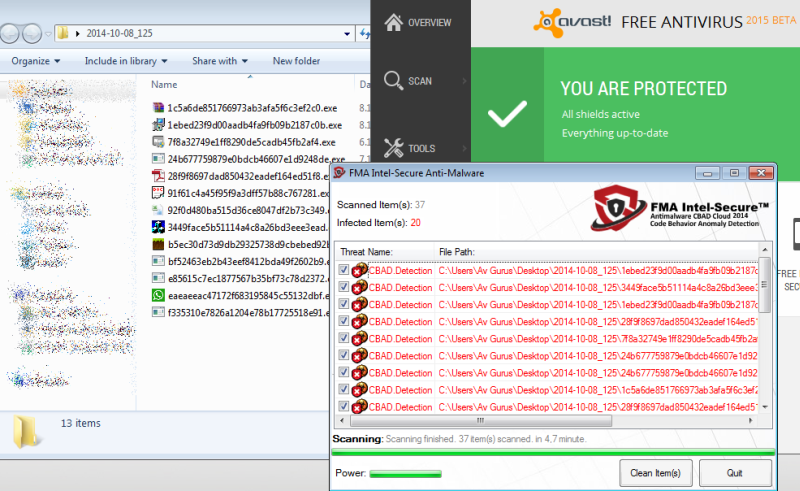Click New folder in Explorer toolbar
Viewport: 800px width, 491px height.
click(296, 61)
